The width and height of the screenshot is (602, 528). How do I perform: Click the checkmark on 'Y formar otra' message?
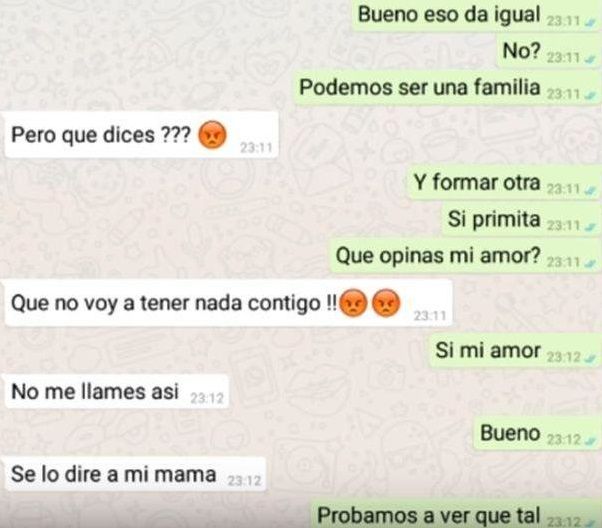coord(590,191)
